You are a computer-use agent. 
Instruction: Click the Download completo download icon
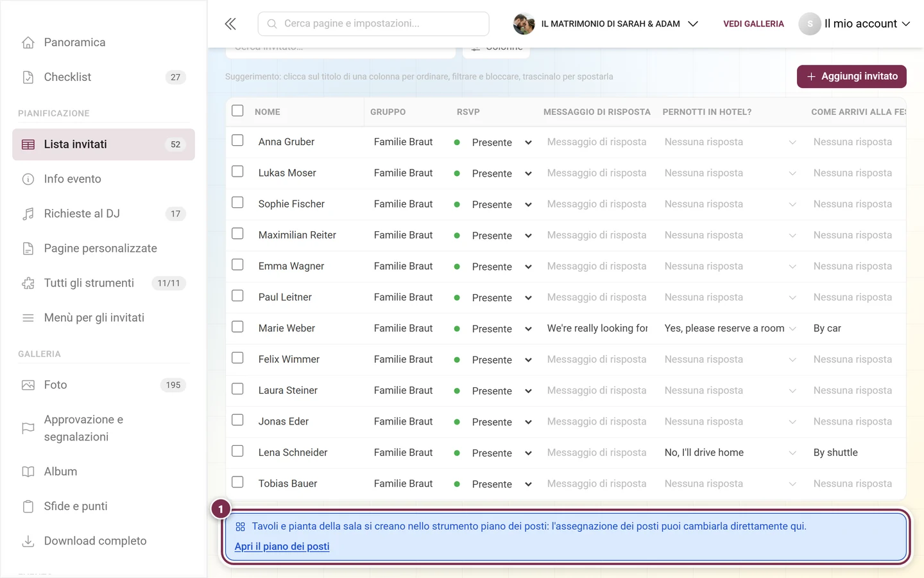28,541
